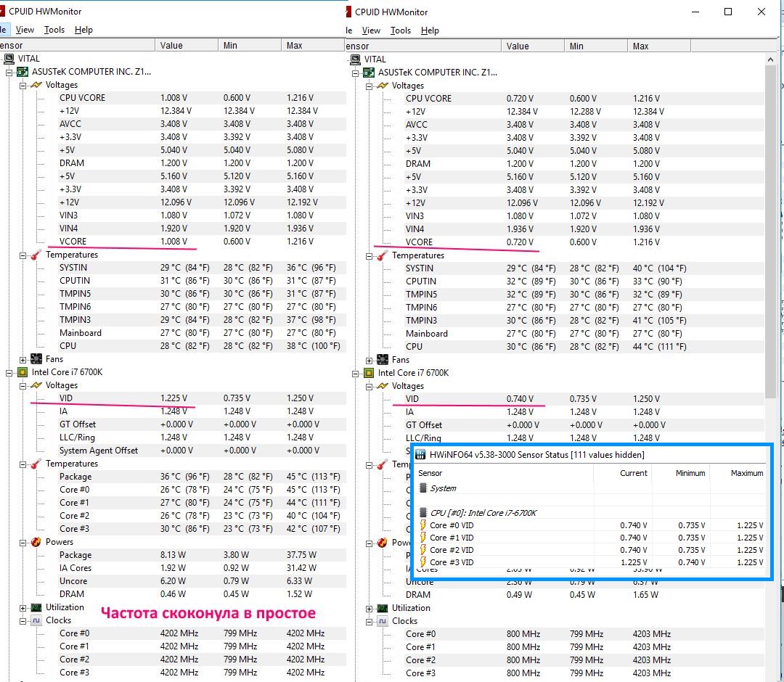
Task: Click Min column header in left window
Action: [x=250, y=46]
